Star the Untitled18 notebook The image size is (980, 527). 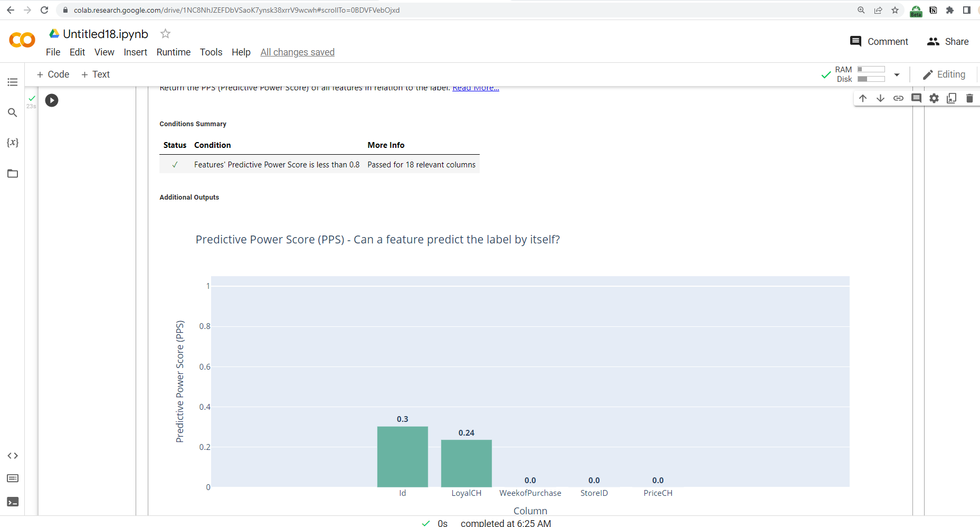tap(165, 33)
